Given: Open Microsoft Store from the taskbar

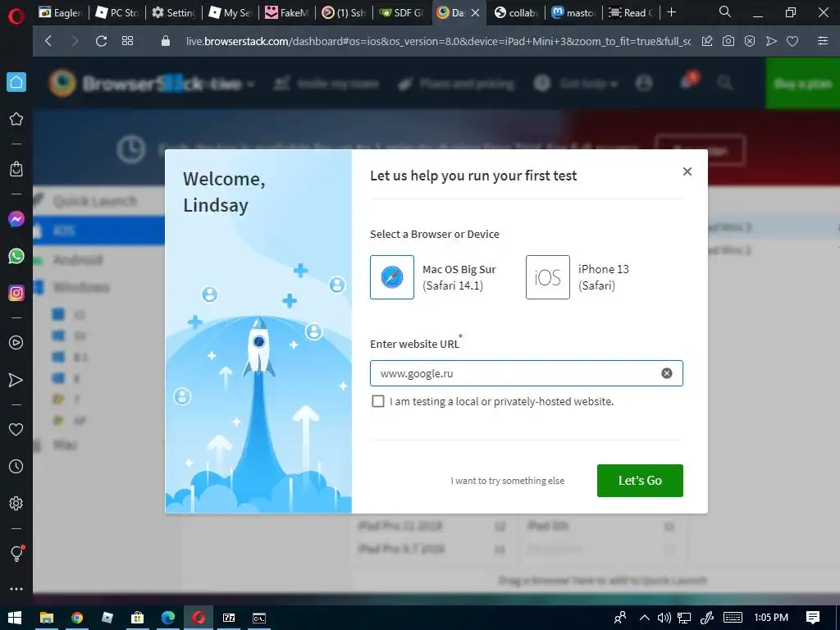Looking at the screenshot, I should point(138,618).
